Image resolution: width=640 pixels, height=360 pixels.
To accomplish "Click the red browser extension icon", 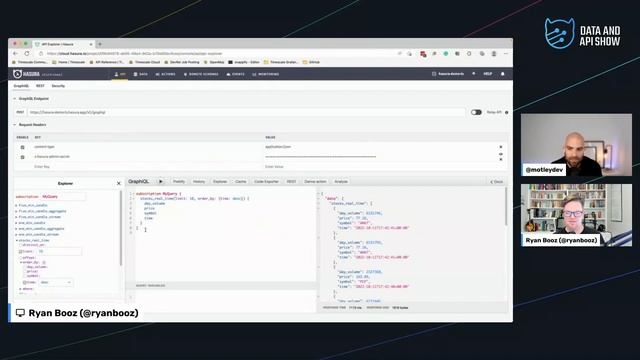I will click(423, 54).
